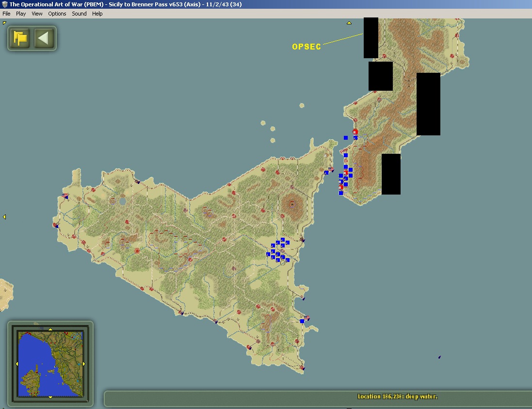Open the View menu
The image size is (532, 409).
point(37,14)
